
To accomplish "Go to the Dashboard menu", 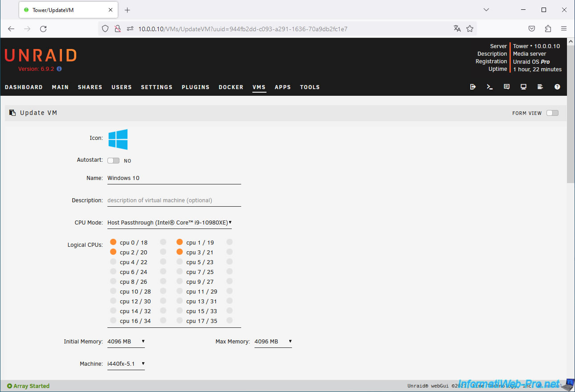I will pos(24,87).
